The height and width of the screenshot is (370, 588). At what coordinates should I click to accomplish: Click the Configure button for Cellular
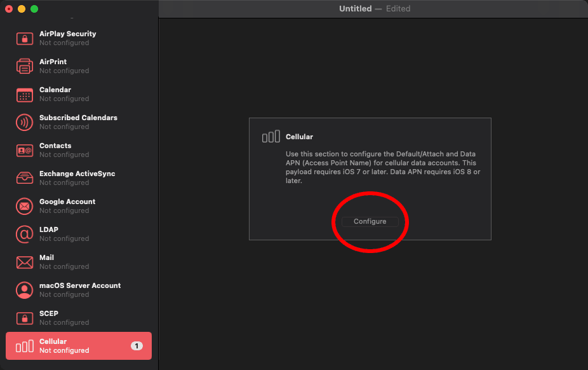pyautogui.click(x=370, y=221)
